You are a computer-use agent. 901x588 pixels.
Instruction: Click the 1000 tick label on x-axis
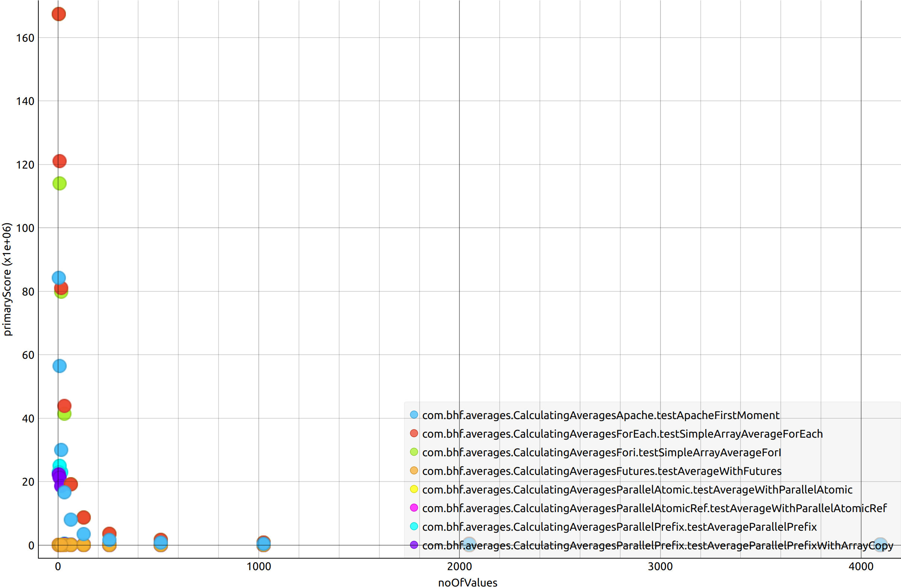tap(258, 566)
